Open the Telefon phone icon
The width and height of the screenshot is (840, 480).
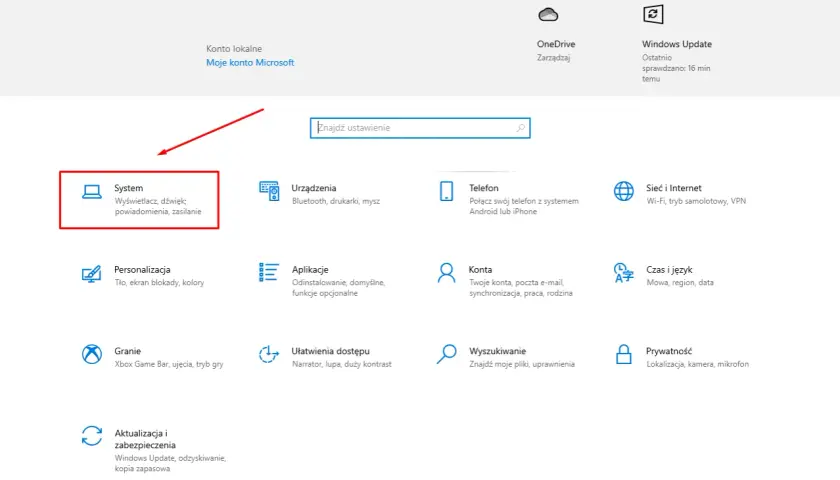(446, 191)
